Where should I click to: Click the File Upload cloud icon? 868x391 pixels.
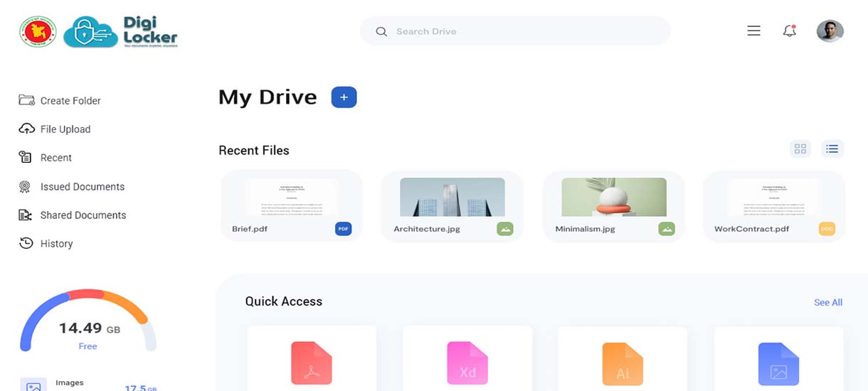[x=26, y=129]
